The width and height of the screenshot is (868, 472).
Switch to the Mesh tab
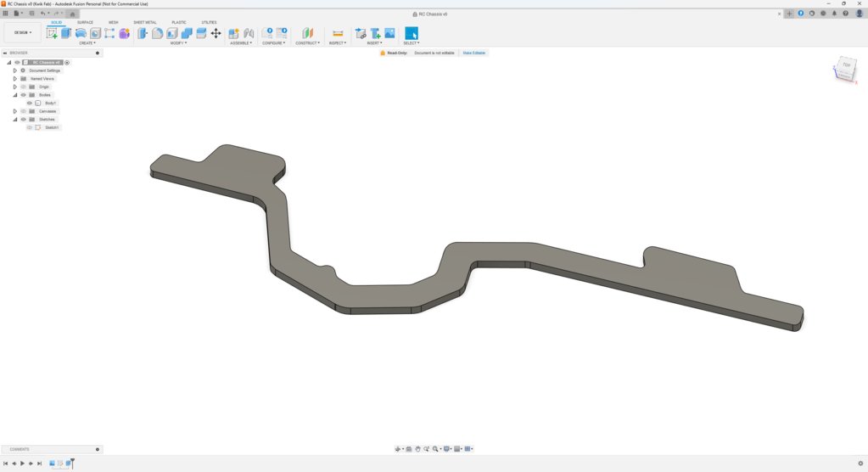coord(114,23)
